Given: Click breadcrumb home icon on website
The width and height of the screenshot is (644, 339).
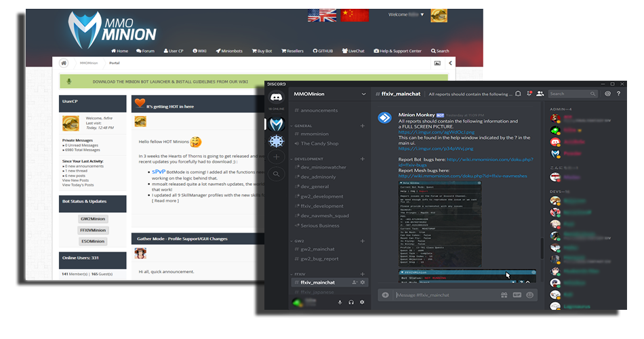Looking at the screenshot, I should point(64,63).
